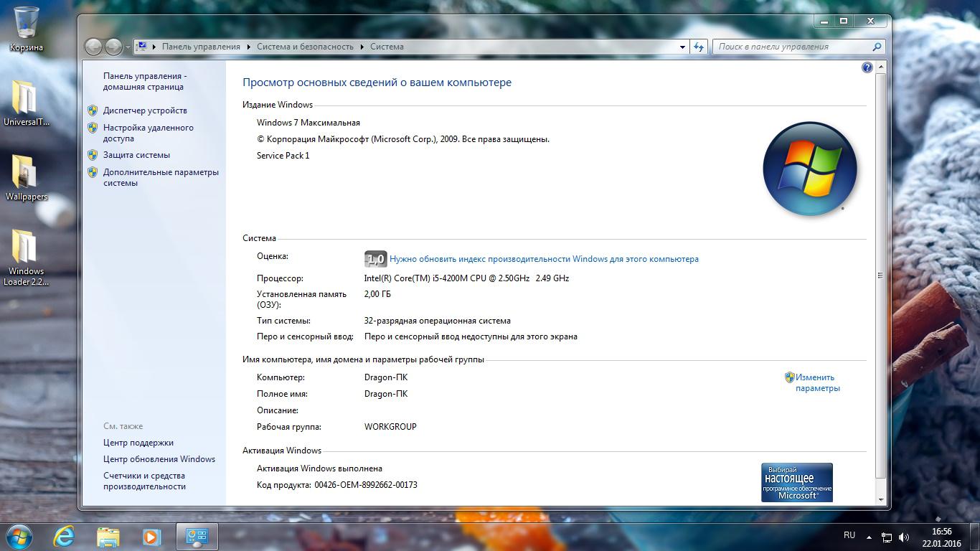980x551 pixels.
Task: Select the Wallpapers folder on desktop
Action: 26,178
